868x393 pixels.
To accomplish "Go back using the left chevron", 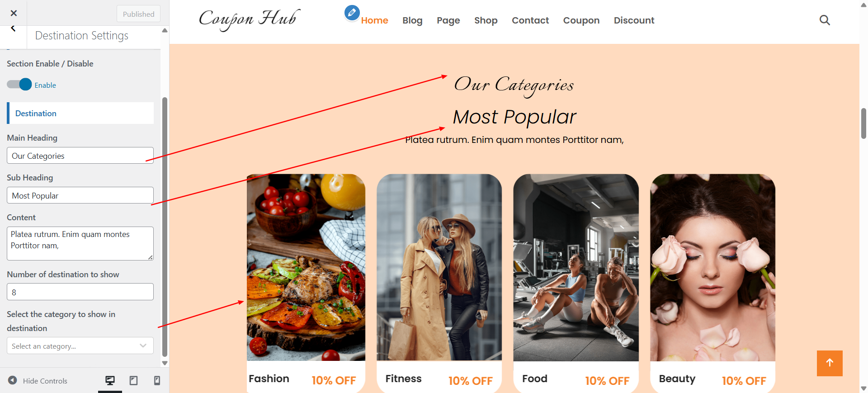I will (x=13, y=28).
